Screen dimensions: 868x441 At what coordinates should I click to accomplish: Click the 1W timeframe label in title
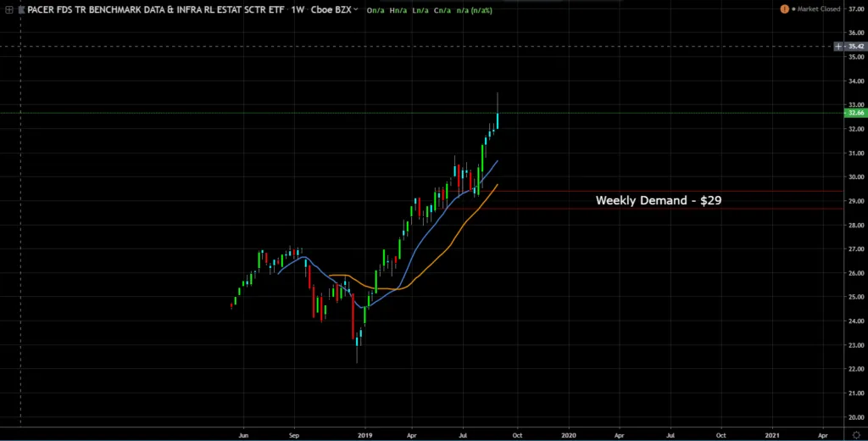298,9
